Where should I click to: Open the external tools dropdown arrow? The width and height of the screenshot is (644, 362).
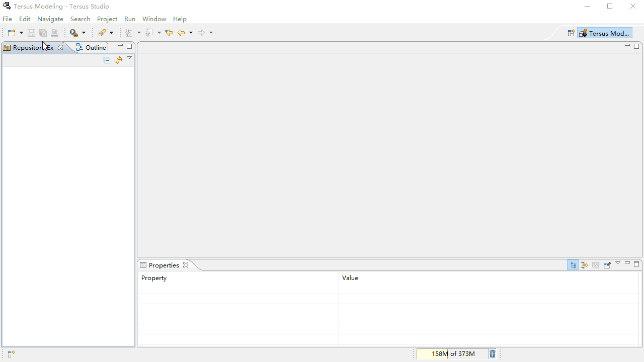(x=84, y=33)
